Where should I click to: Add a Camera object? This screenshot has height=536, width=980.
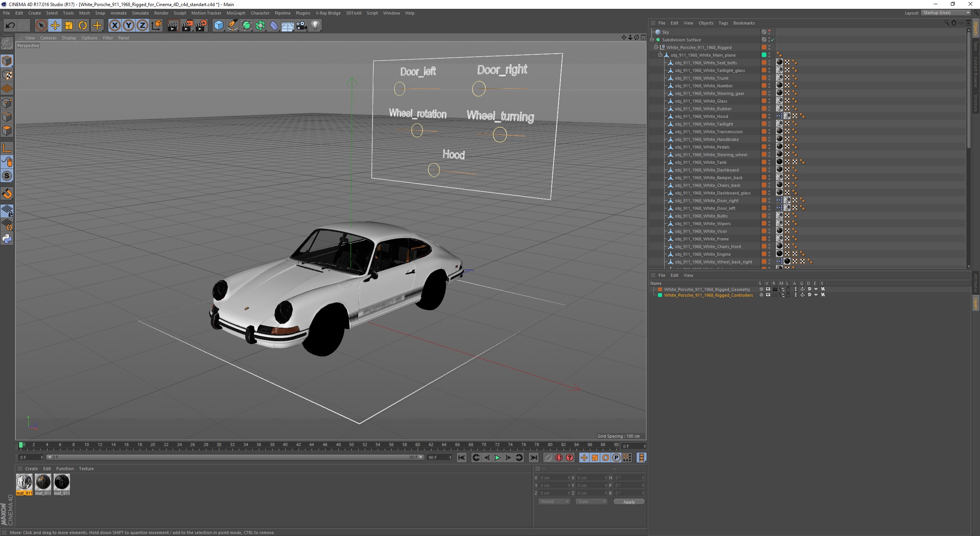click(x=302, y=26)
